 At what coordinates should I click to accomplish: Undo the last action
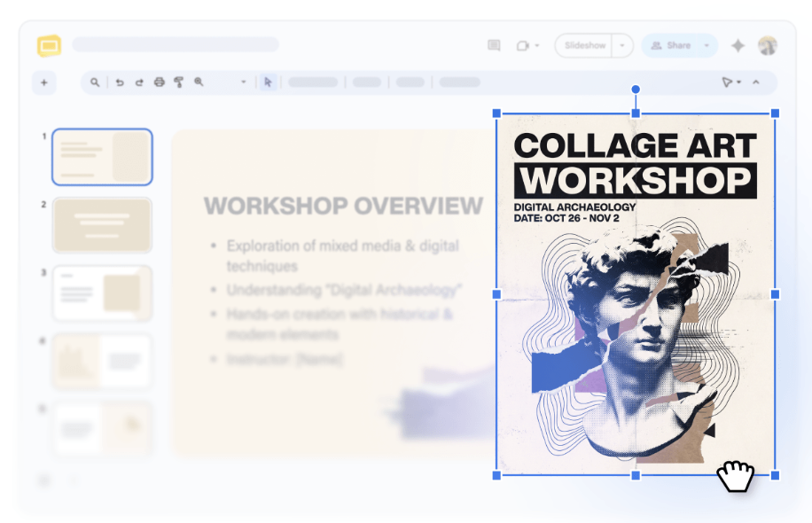[120, 82]
